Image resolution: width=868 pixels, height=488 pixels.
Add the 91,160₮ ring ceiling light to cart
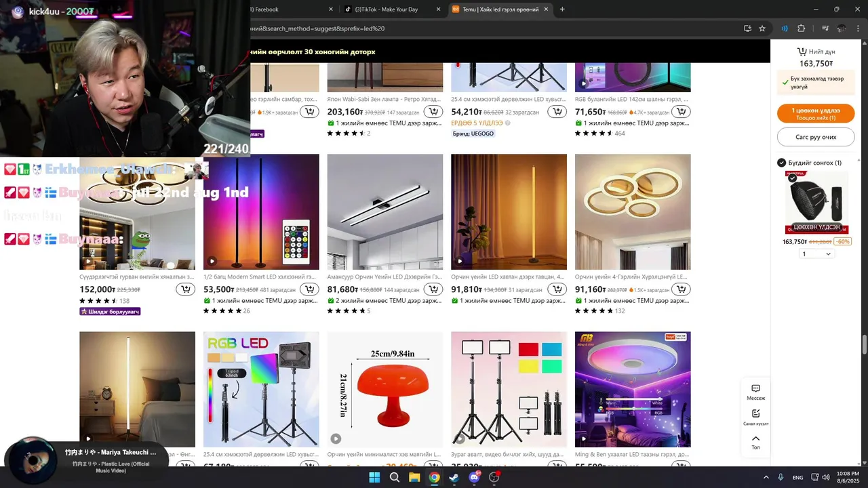pyautogui.click(x=681, y=289)
